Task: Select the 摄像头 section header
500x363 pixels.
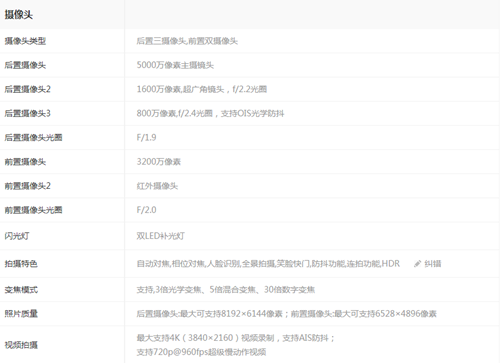Action: [x=19, y=15]
